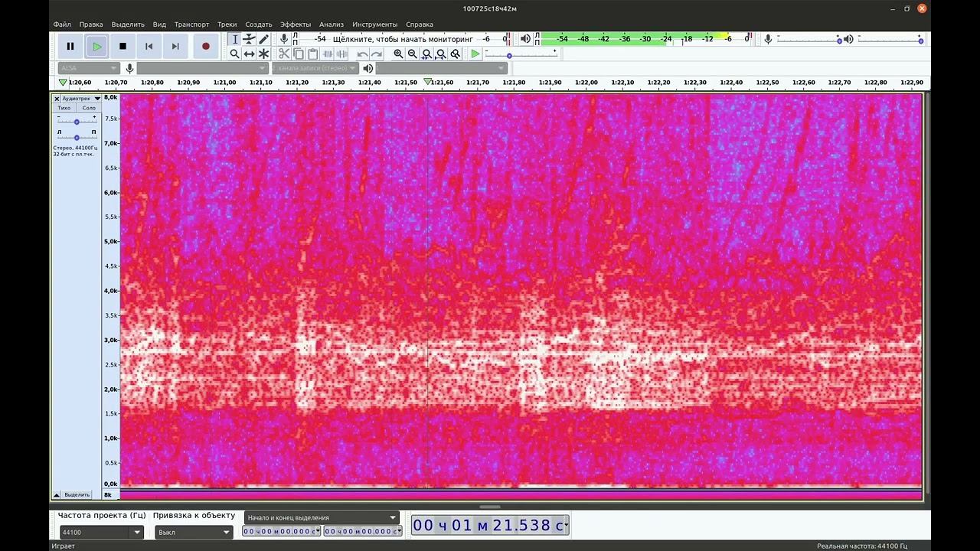Fit whole project to window
980x551 pixels.
pyautogui.click(x=441, y=54)
